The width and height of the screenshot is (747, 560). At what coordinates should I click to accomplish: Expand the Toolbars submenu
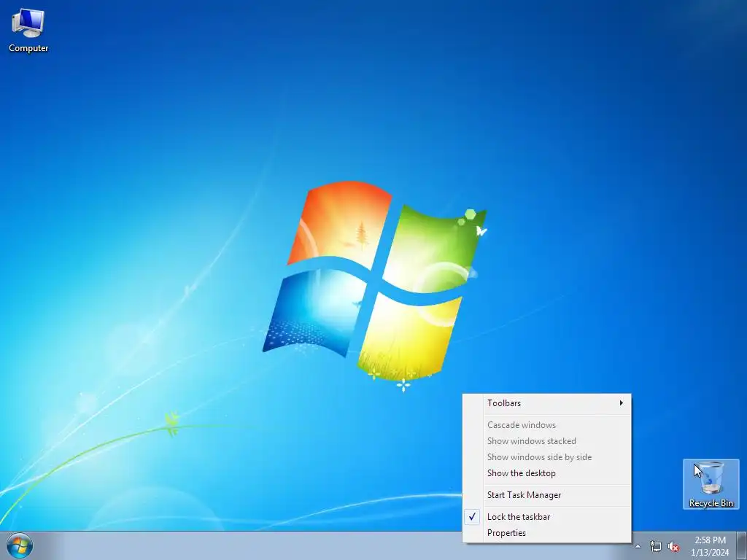pos(547,402)
